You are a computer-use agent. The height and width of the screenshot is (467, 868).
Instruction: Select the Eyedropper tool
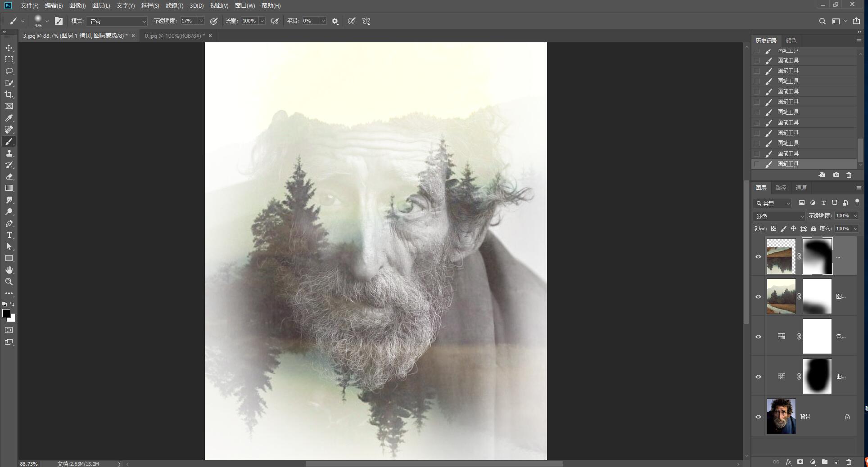9,118
